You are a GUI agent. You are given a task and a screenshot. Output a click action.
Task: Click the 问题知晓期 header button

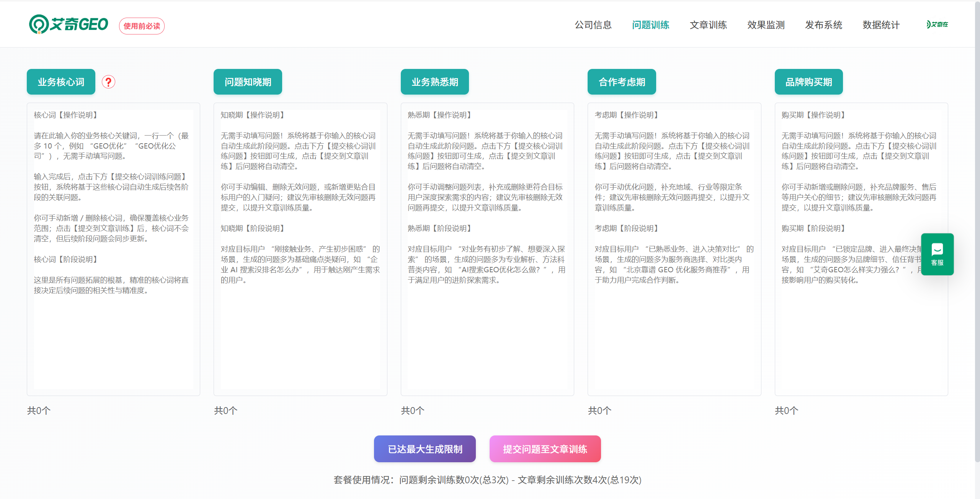(248, 82)
